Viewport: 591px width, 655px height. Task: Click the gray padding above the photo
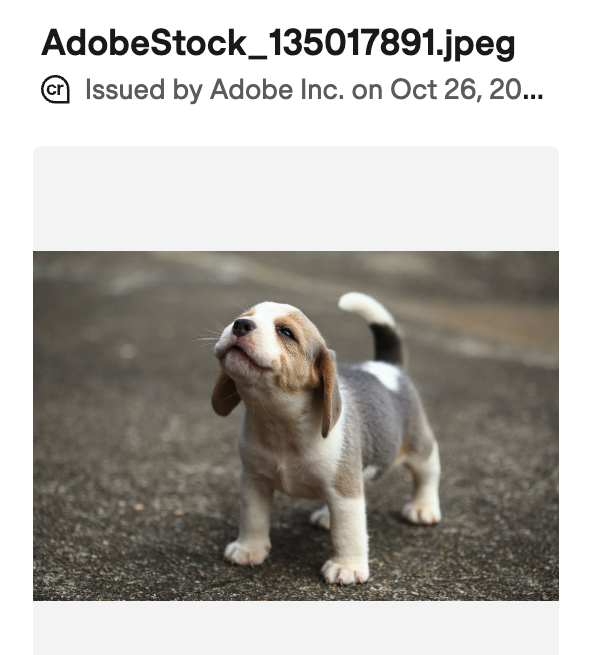(x=296, y=199)
